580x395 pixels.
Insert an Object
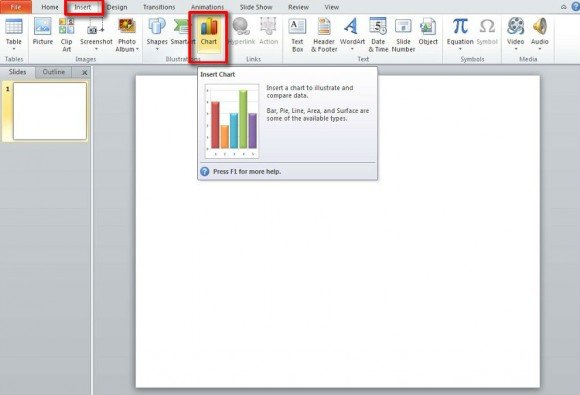428,31
